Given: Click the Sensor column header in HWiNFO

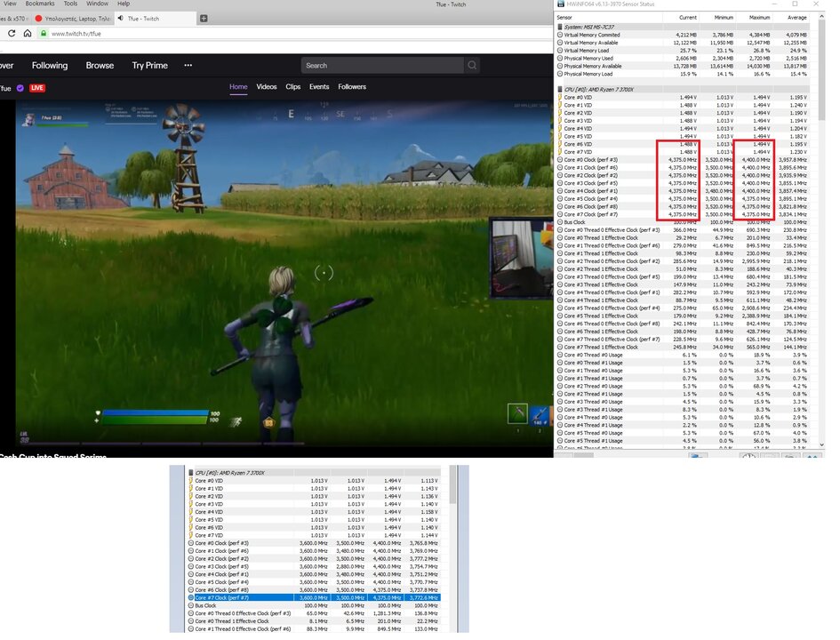Looking at the screenshot, I should pyautogui.click(x=564, y=18).
